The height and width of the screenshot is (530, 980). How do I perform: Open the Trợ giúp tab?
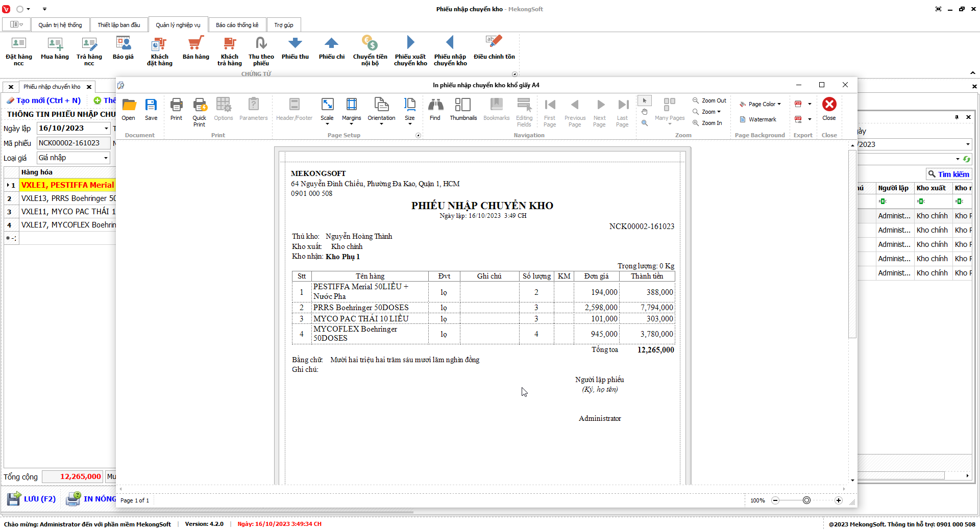284,25
